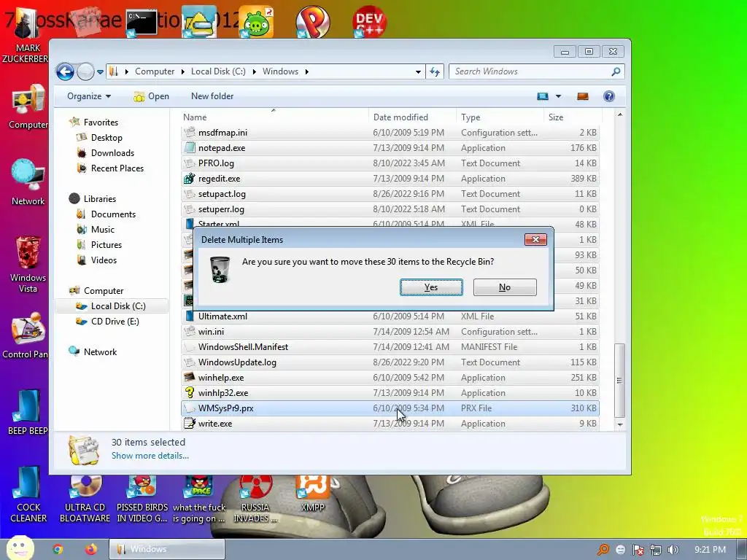This screenshot has height=560, width=747.
Task: Toggle the preview pane icon
Action: click(583, 97)
